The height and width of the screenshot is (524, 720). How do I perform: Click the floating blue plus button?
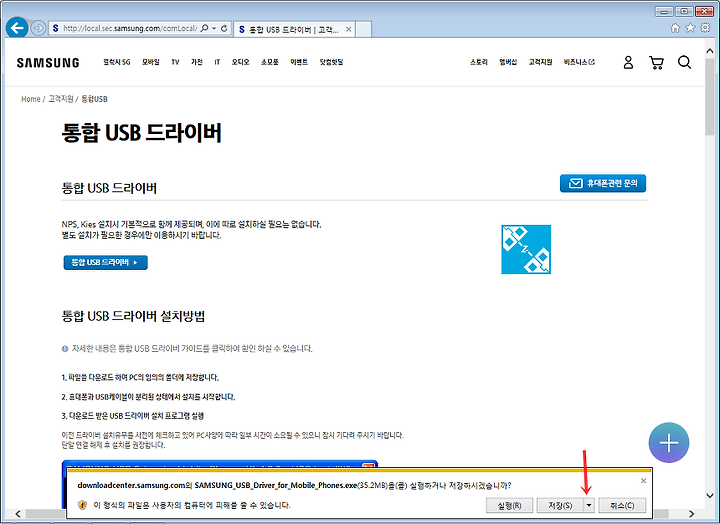pyautogui.click(x=669, y=443)
